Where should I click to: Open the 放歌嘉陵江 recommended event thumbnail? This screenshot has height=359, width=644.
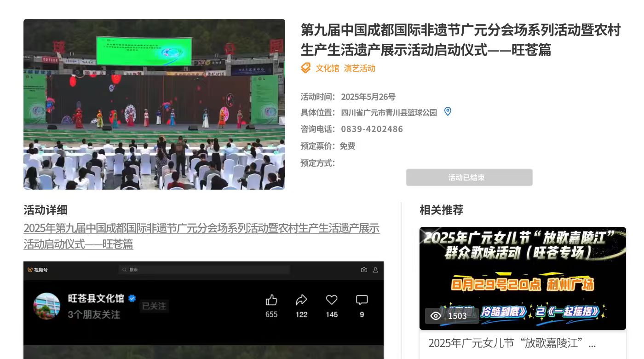pos(523,278)
